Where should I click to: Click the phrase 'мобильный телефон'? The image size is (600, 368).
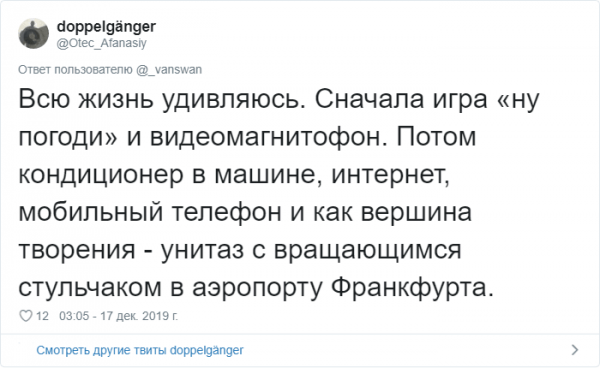pyautogui.click(x=150, y=213)
